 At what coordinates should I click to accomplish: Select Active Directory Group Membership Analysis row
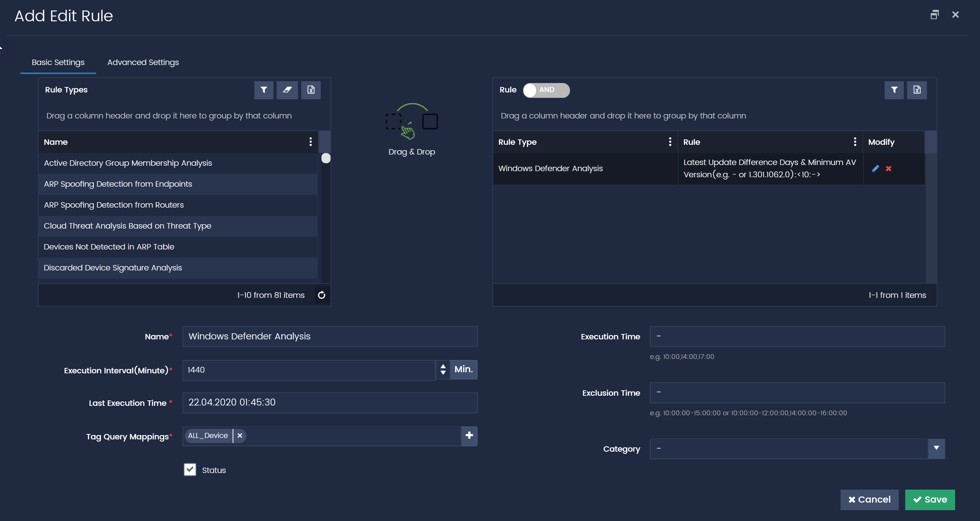click(178, 163)
